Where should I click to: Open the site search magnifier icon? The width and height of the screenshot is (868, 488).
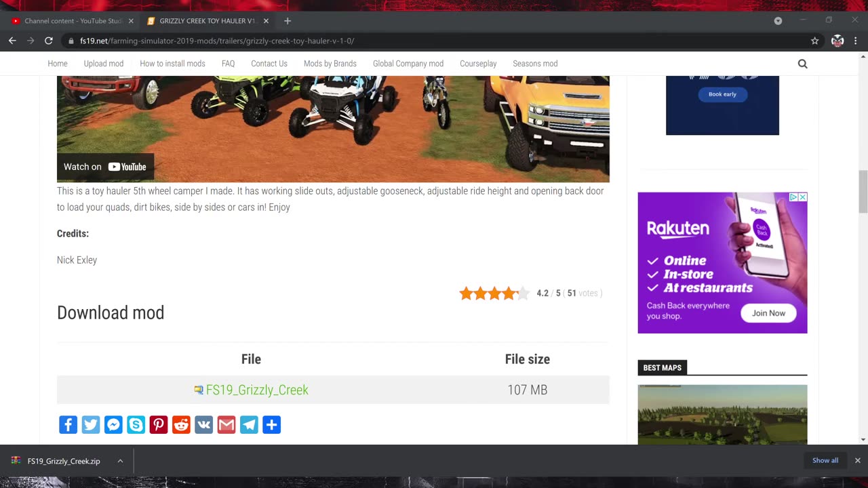803,64
